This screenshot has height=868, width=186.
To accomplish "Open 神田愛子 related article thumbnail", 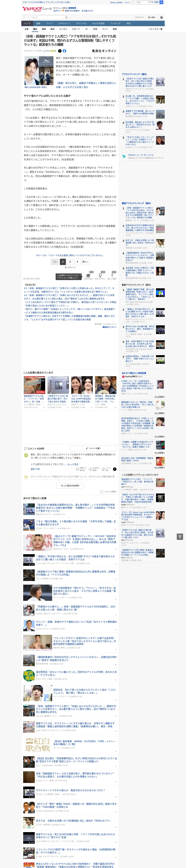I will tap(106, 385).
